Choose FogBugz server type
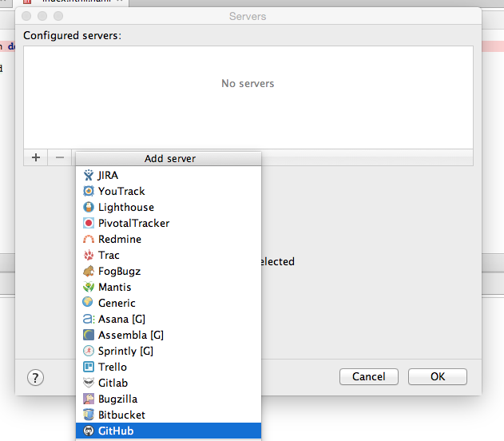Viewport: 504px width, 441px height. (x=169, y=272)
